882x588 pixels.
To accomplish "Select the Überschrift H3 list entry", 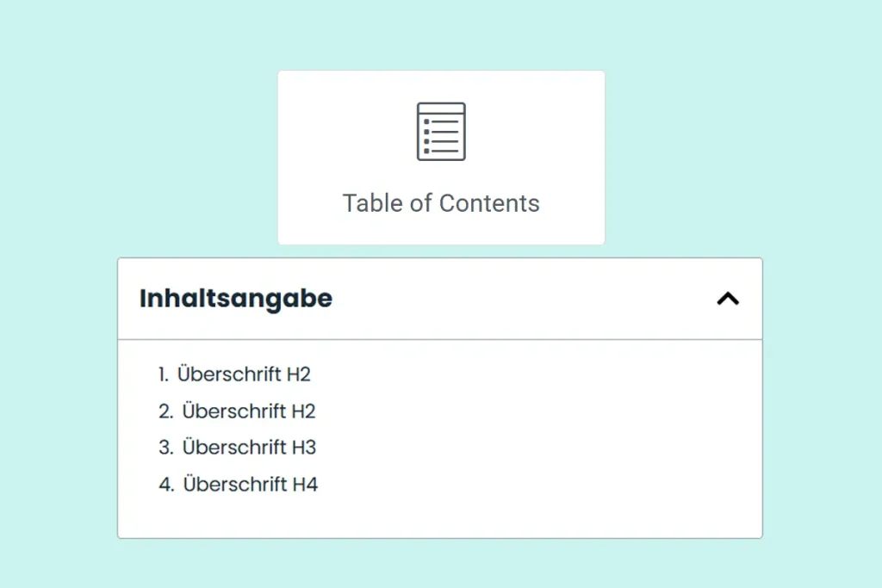I will pyautogui.click(x=248, y=448).
